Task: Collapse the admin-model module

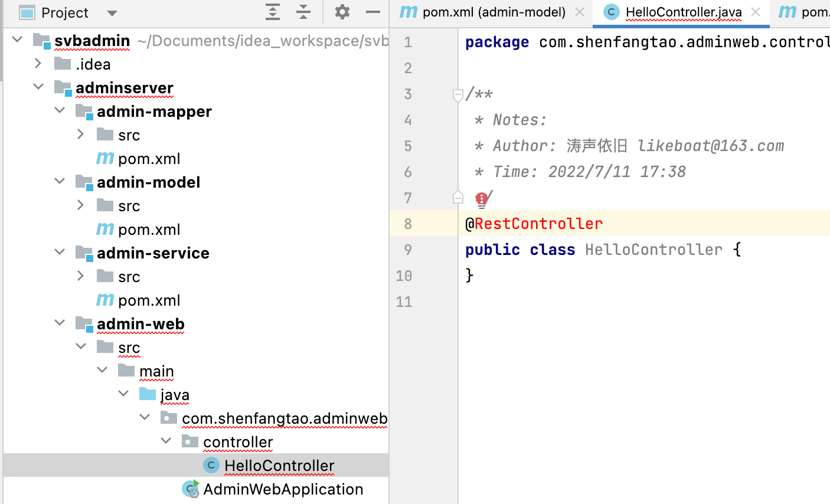Action: 60,181
